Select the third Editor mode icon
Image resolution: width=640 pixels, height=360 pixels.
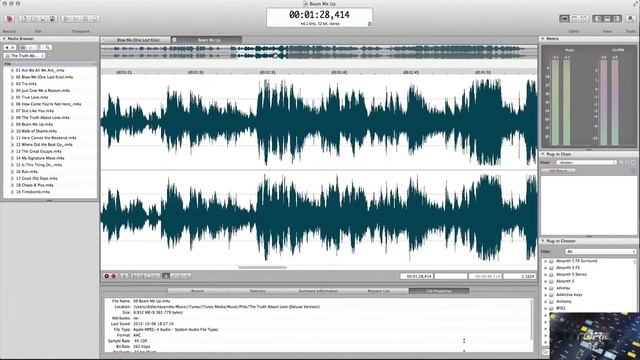tap(583, 19)
